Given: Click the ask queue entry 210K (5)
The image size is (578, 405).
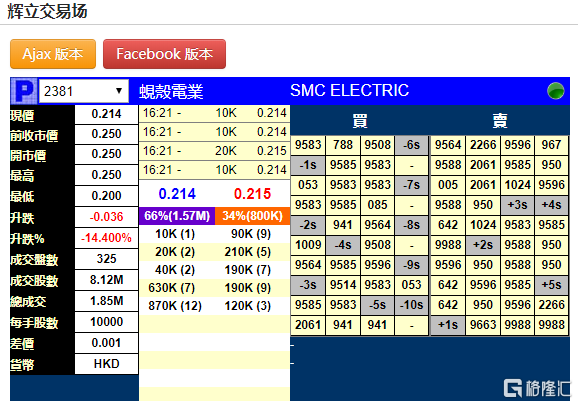Looking at the screenshot, I should click(x=248, y=252).
